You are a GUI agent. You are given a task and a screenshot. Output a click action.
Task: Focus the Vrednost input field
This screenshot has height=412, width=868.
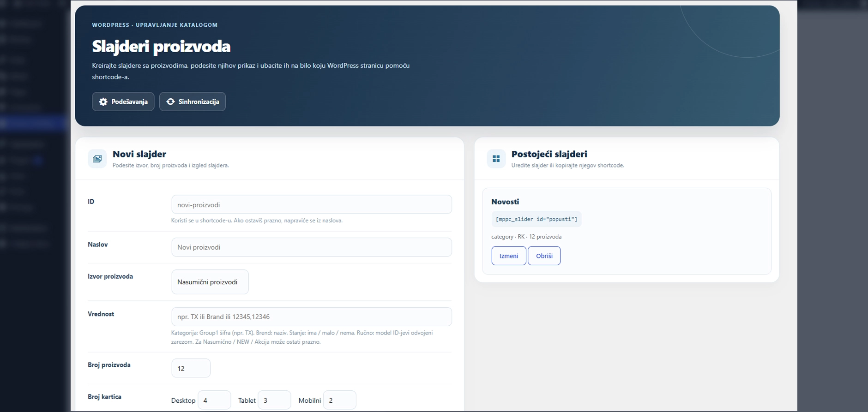coord(312,316)
